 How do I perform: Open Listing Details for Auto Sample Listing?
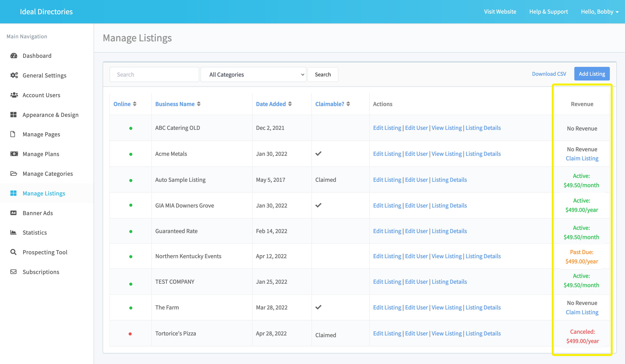pos(449,180)
